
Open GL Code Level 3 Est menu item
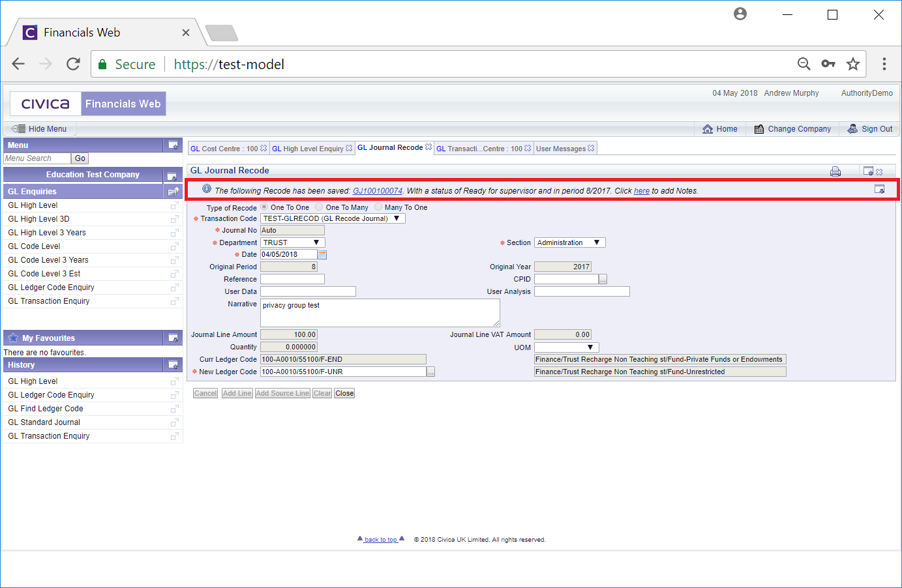coord(44,274)
